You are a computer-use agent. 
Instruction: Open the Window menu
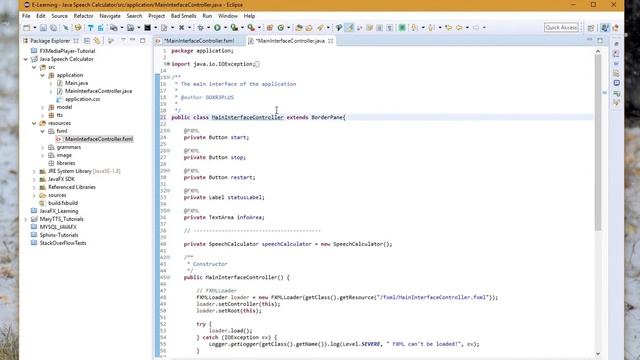228,16
